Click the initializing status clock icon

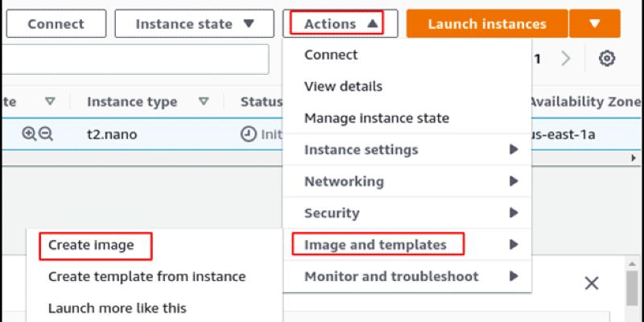248,134
